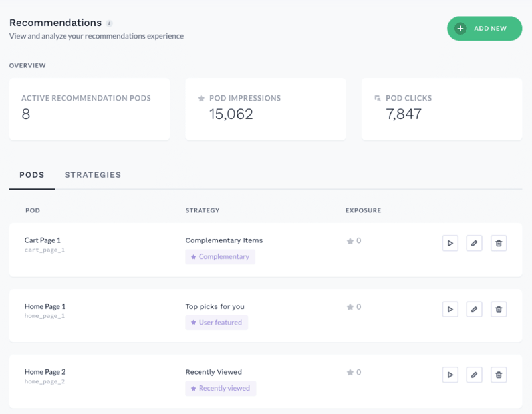Click the 7,847 pod clicks value

tap(404, 114)
